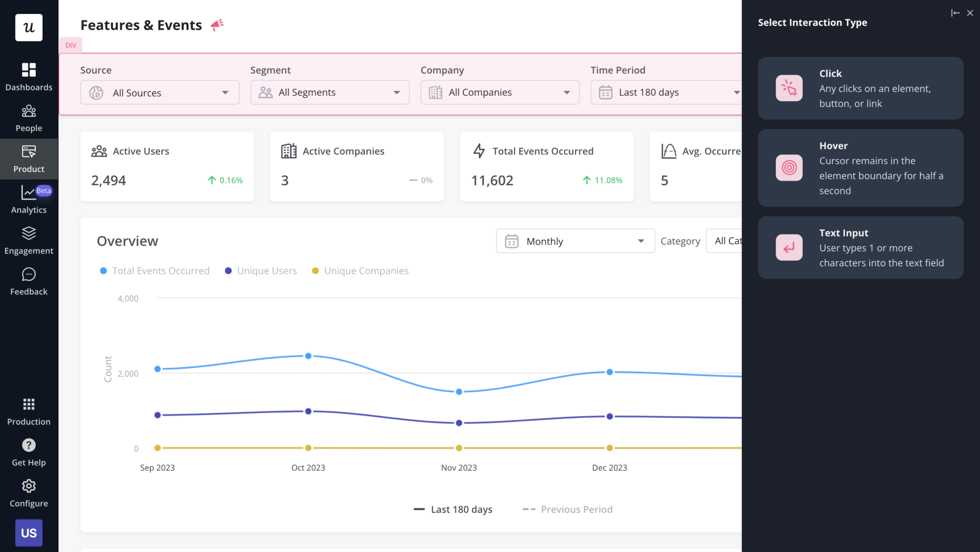
Task: Choose the Hover interaction type
Action: (860, 168)
